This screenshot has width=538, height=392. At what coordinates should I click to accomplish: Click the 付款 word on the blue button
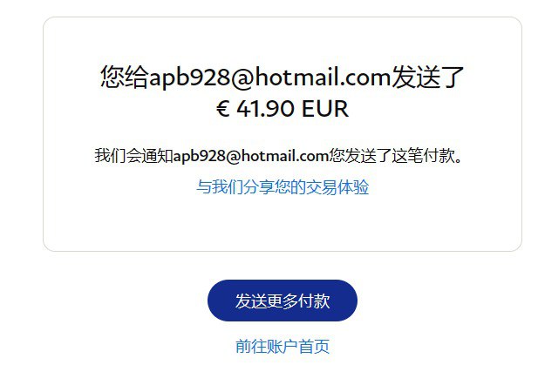click(x=314, y=301)
